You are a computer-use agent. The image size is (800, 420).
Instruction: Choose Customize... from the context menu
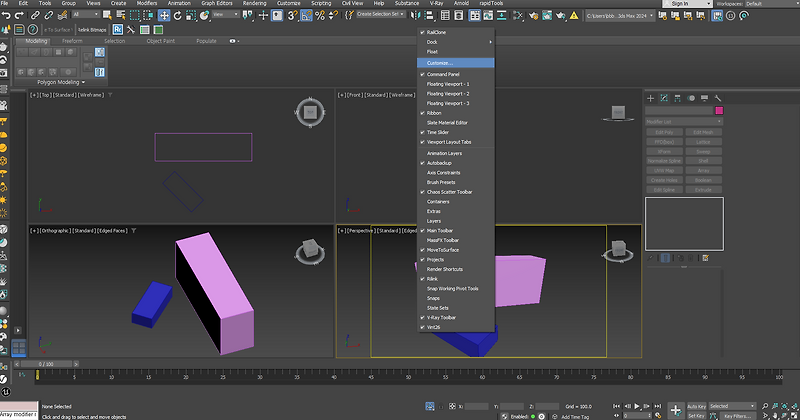click(440, 62)
